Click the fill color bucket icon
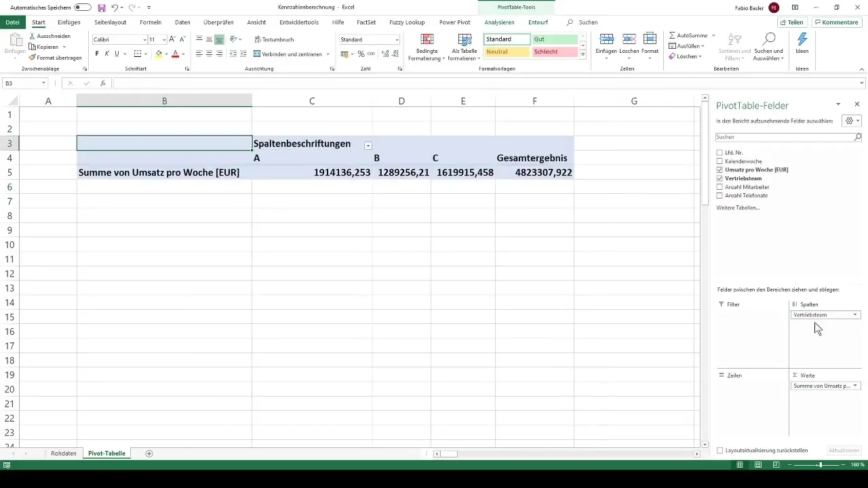This screenshot has width=868, height=488. (159, 54)
